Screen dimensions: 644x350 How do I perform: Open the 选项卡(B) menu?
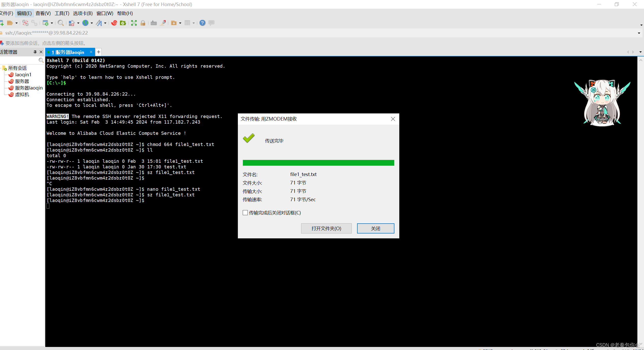[x=83, y=13]
